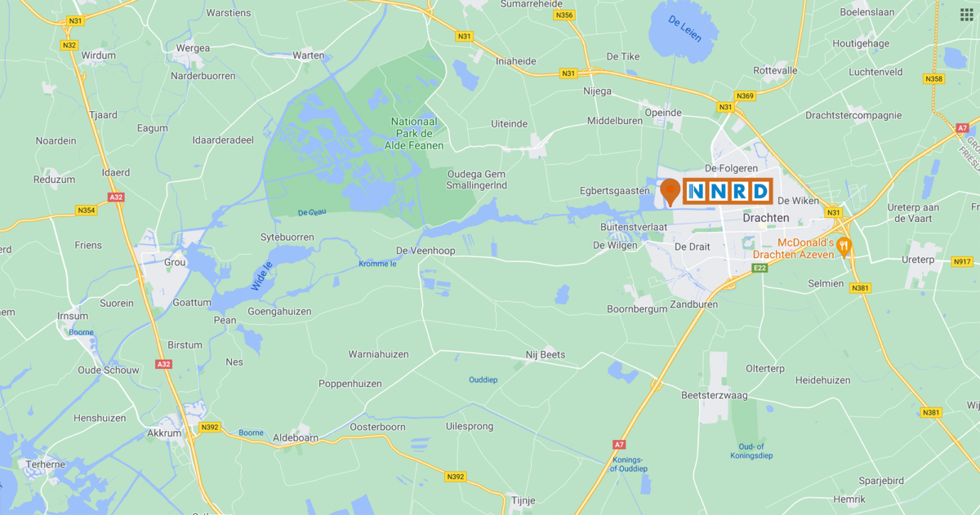This screenshot has width=980, height=515.
Task: Click the orange location pin marker
Action: tap(670, 192)
